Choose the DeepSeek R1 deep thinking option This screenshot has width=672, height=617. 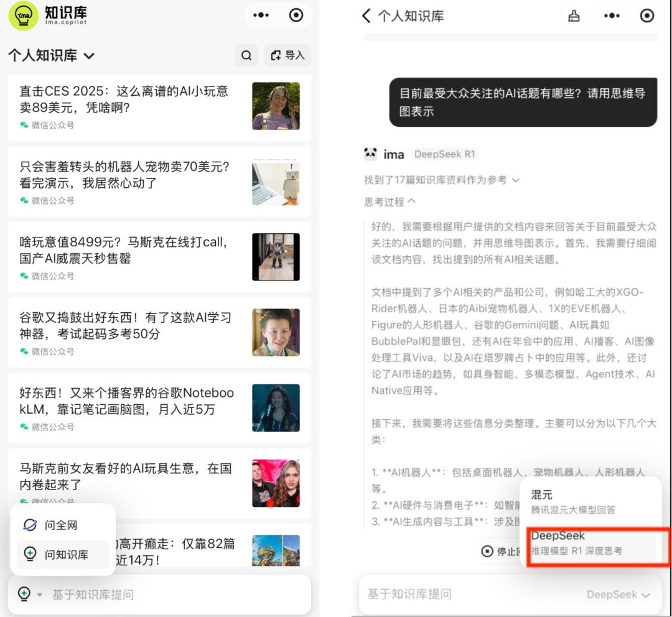coord(591,543)
